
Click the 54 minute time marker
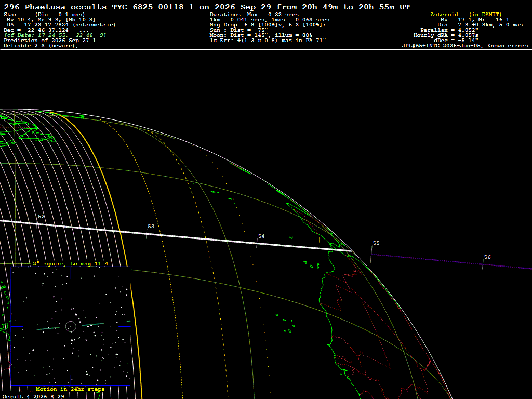point(261,236)
